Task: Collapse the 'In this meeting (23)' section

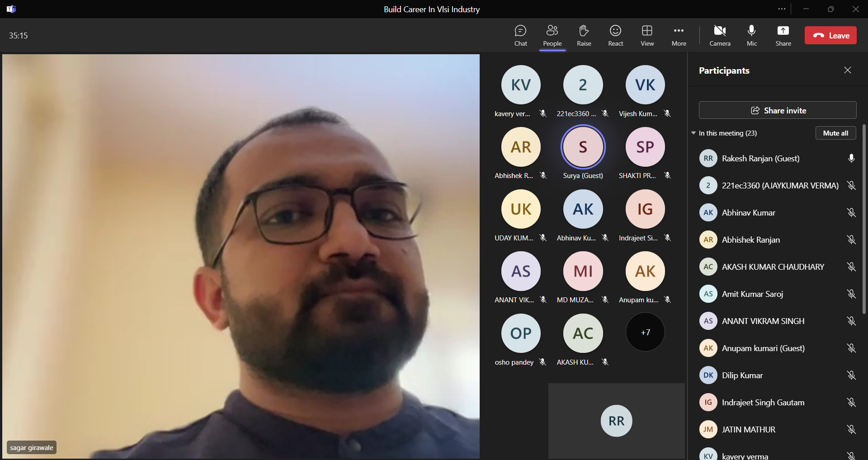Action: click(693, 133)
